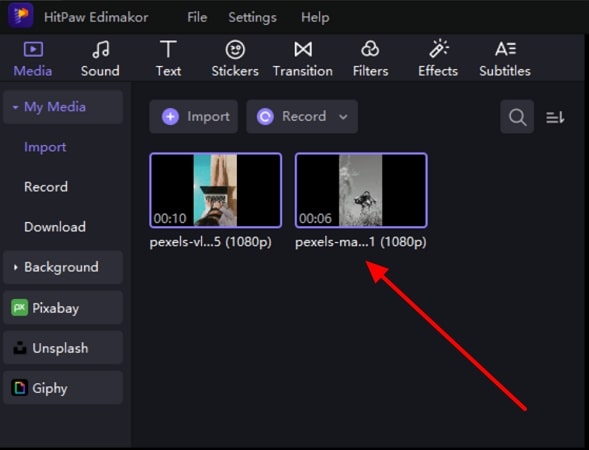Screen dimensions: 589x450
Task: Click the HitPaw Edimakor logo icon
Action: (x=20, y=16)
